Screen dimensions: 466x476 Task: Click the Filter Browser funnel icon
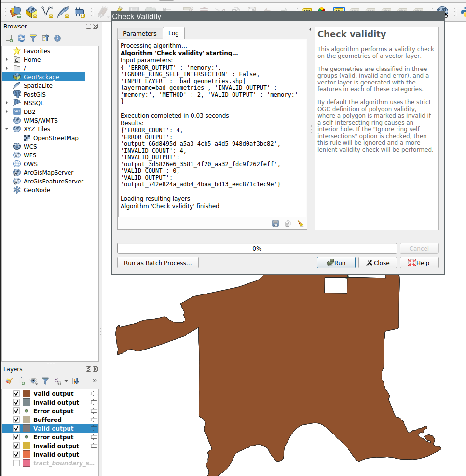33,38
